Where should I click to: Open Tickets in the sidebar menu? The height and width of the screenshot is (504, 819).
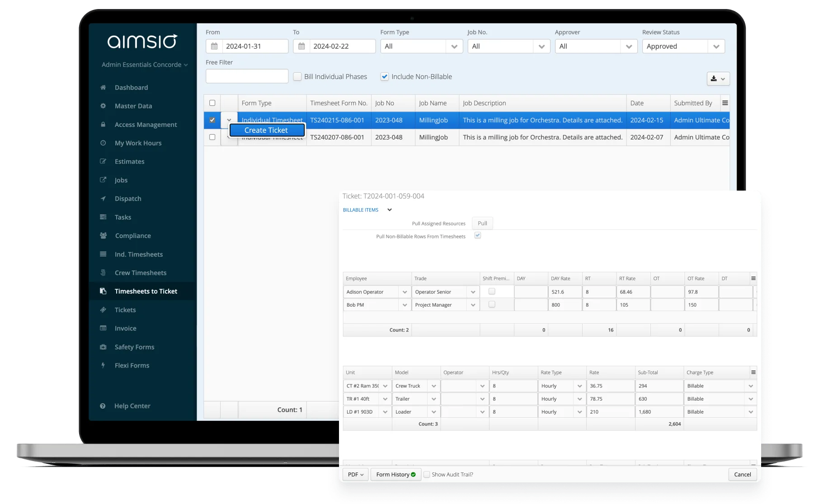125,310
